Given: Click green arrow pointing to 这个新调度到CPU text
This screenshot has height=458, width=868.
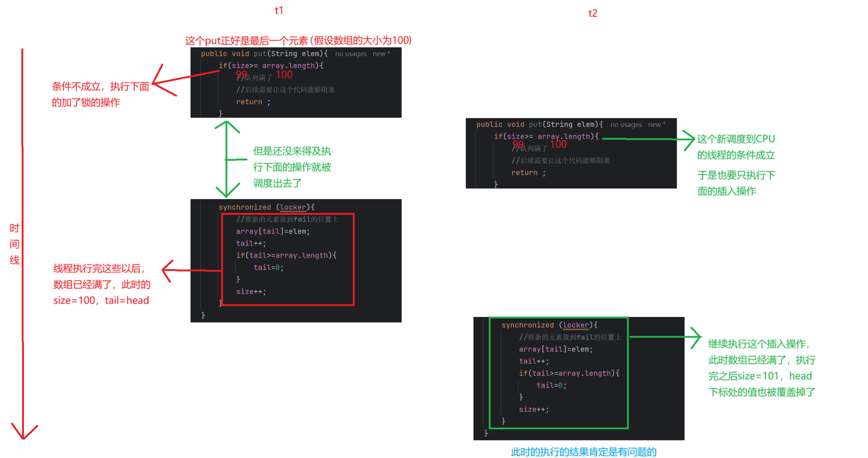Looking at the screenshot, I should tap(648, 139).
